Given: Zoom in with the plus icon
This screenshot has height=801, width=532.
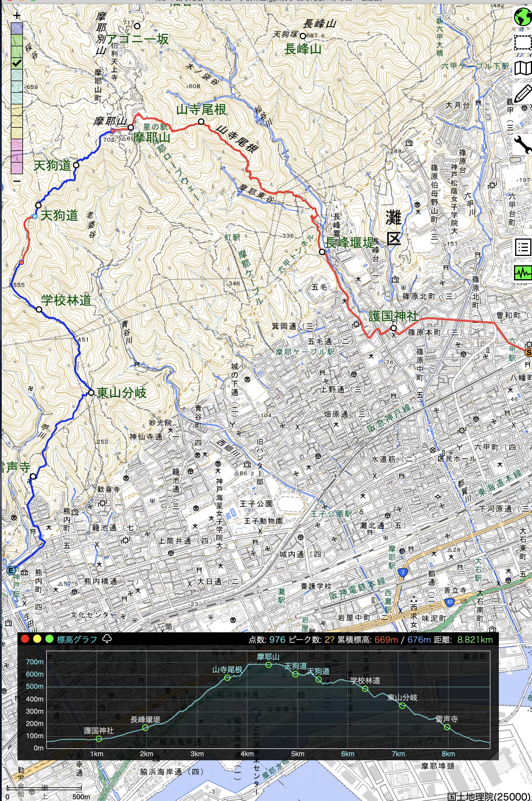Looking at the screenshot, I should pyautogui.click(x=17, y=15).
